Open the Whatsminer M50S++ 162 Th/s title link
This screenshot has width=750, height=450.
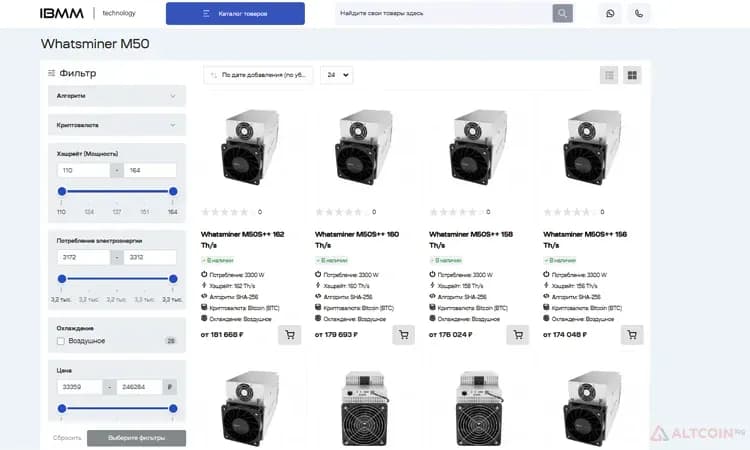243,240
